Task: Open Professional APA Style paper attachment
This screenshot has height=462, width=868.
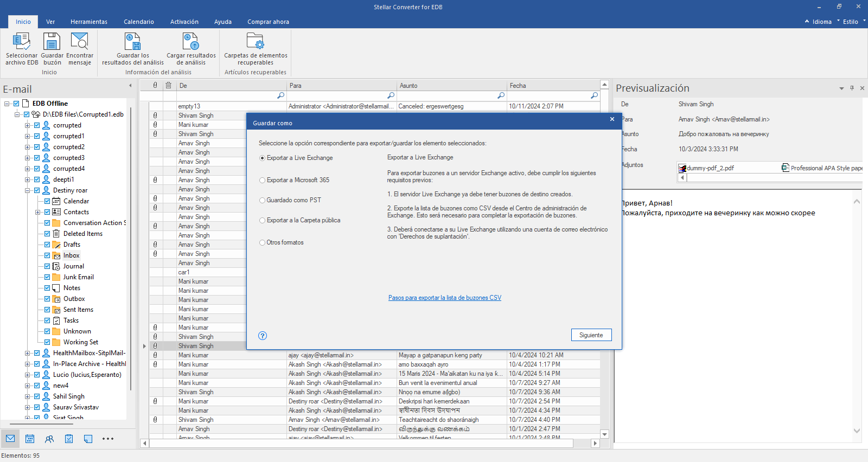Action: 822,168
